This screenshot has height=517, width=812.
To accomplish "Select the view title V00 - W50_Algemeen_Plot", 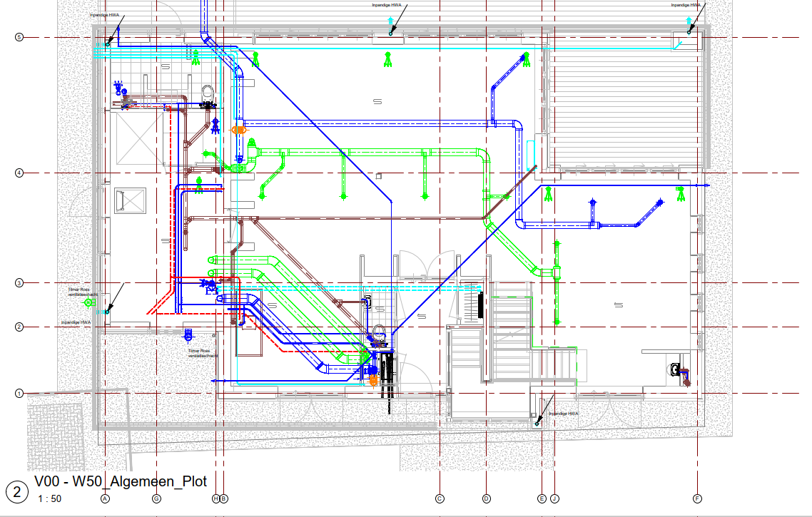I will (120, 482).
